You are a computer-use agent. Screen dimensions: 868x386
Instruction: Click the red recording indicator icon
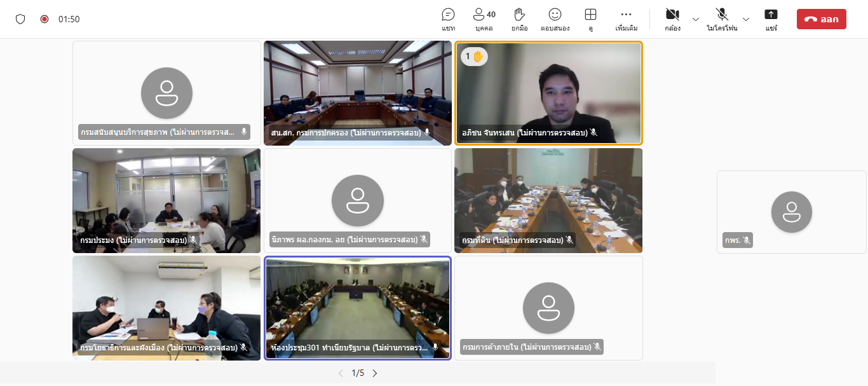(44, 19)
